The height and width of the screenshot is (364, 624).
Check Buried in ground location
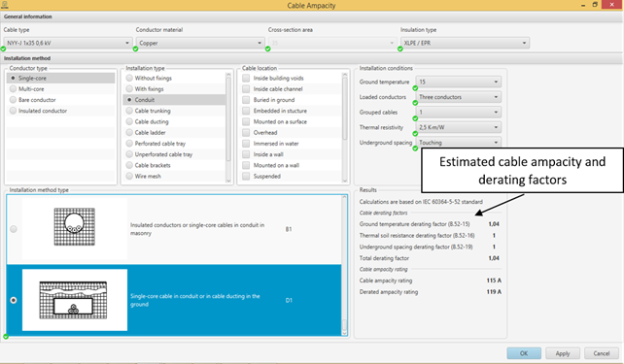[x=246, y=100]
